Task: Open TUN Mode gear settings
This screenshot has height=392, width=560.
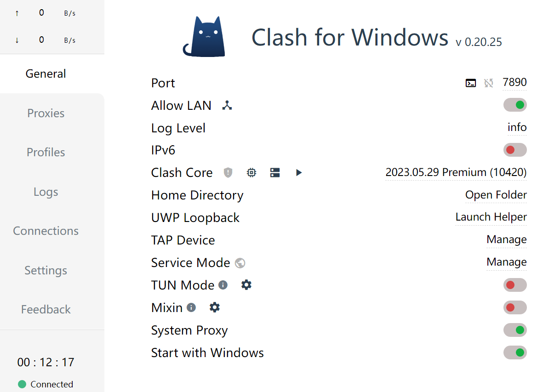Action: point(246,285)
